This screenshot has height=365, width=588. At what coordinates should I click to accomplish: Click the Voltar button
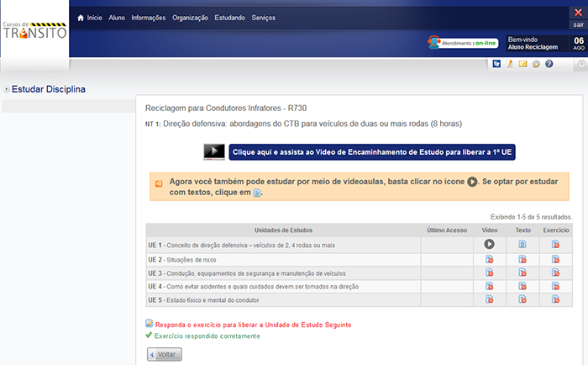165,354
